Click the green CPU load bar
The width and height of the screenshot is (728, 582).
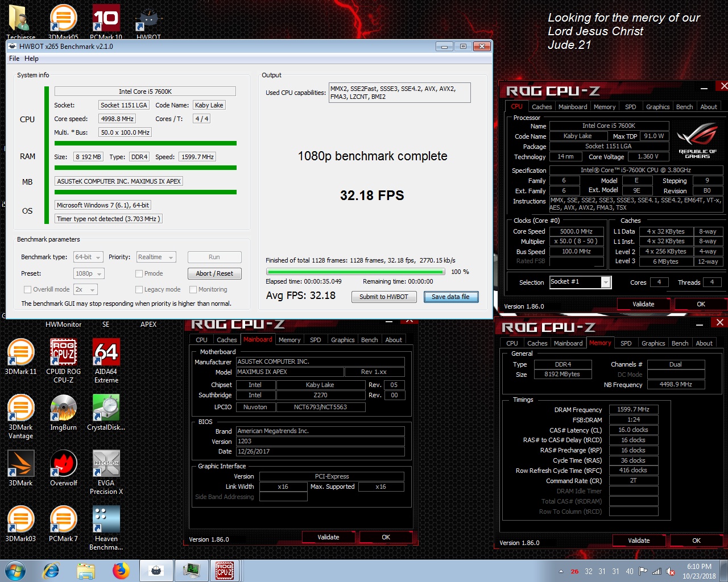(x=146, y=144)
